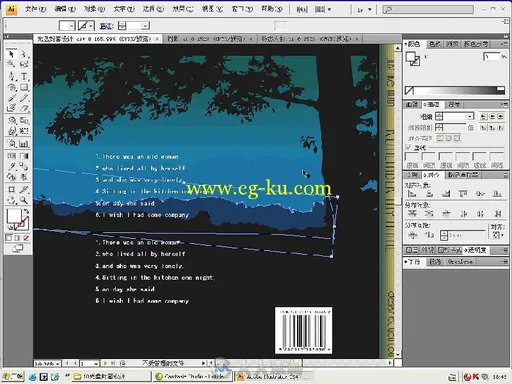Select the Paintbrush tool
This screenshot has width=512, height=384.
click(12, 98)
